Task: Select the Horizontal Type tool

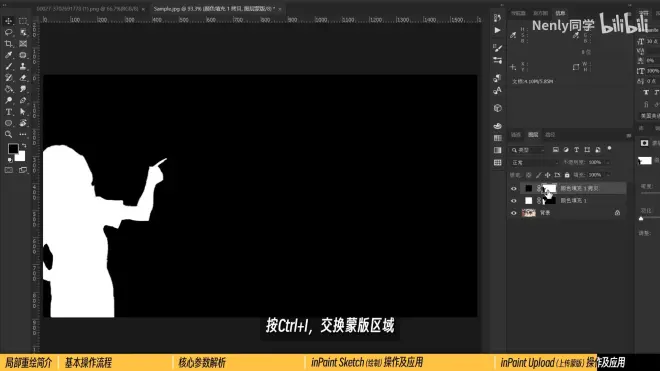Action: pyautogui.click(x=8, y=112)
